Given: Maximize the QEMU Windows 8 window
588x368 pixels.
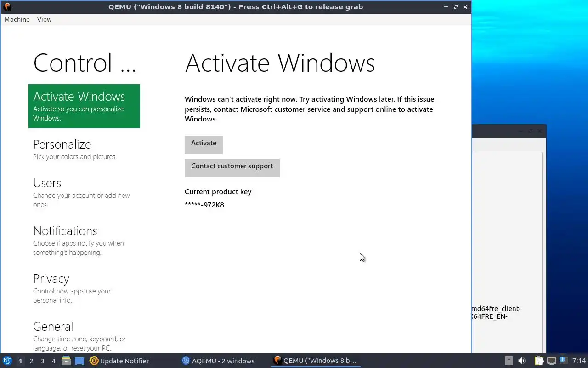Looking at the screenshot, I should click(456, 7).
